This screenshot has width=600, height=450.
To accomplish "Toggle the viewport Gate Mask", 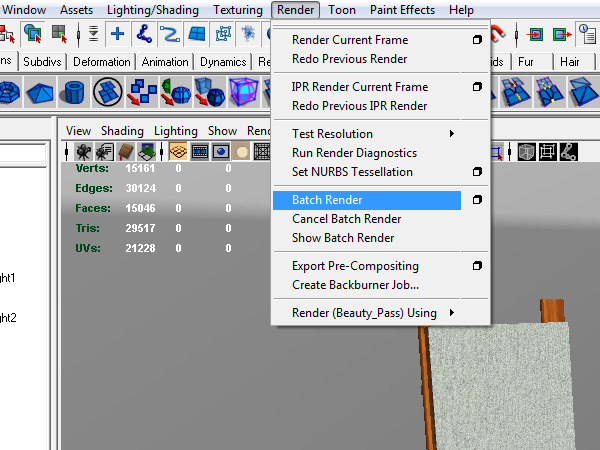I will point(242,152).
